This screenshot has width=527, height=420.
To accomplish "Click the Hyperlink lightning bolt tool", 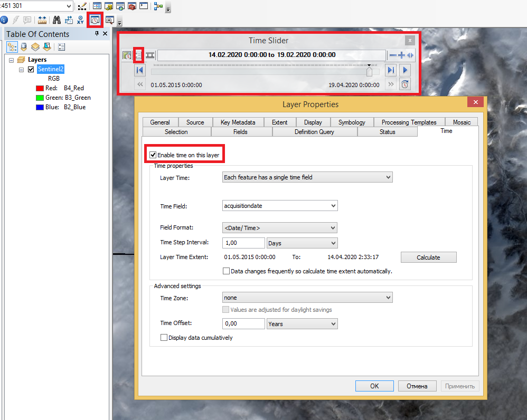I will (15, 20).
